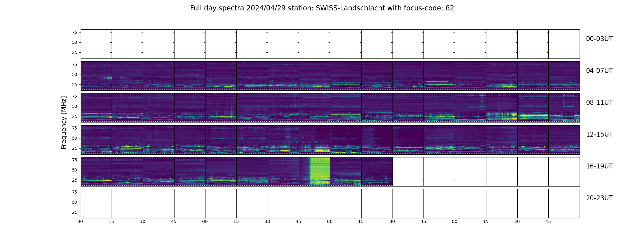Click the plot title mentioning SWISS-Landschlacht
Viewport: 644px width, 245px height.
click(x=322, y=8)
